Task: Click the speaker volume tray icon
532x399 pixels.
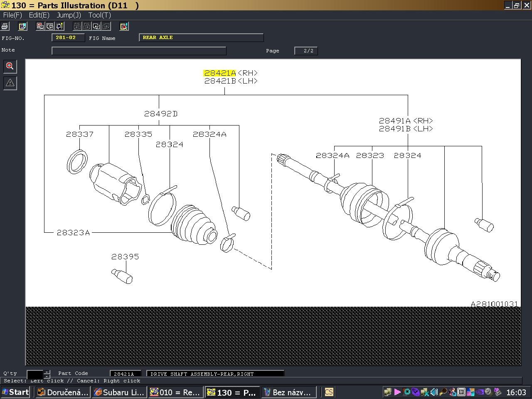Action: click(x=434, y=392)
